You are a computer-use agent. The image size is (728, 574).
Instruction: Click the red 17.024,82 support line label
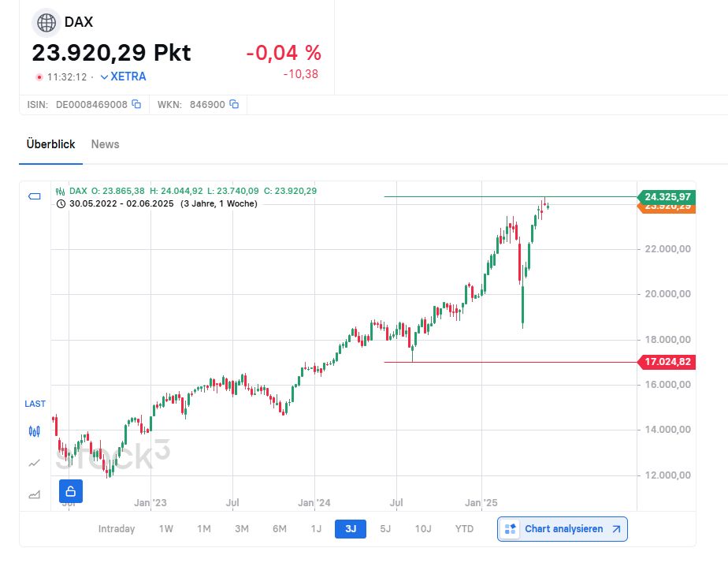coord(669,362)
